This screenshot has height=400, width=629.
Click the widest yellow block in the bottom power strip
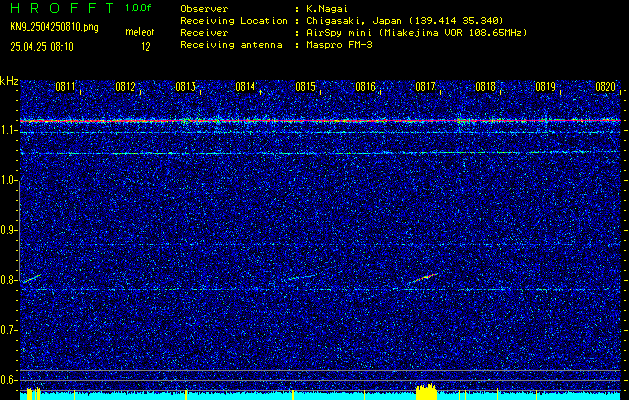click(x=426, y=392)
